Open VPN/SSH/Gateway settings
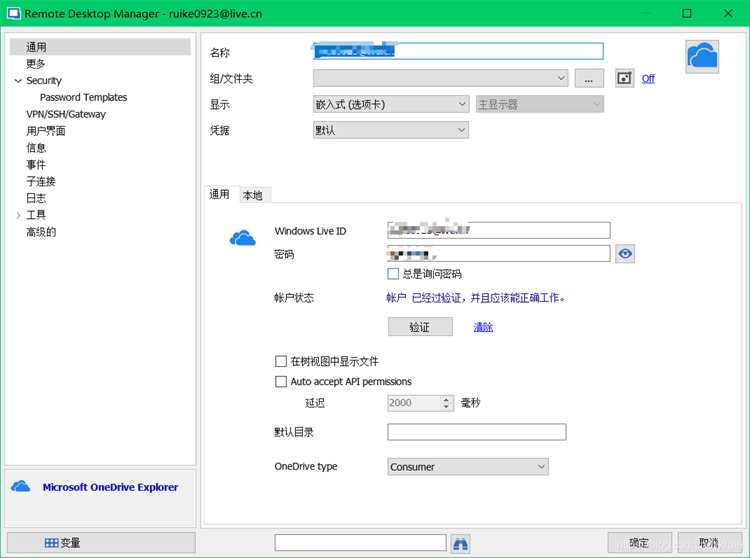Image resolution: width=750 pixels, height=558 pixels. [66, 114]
